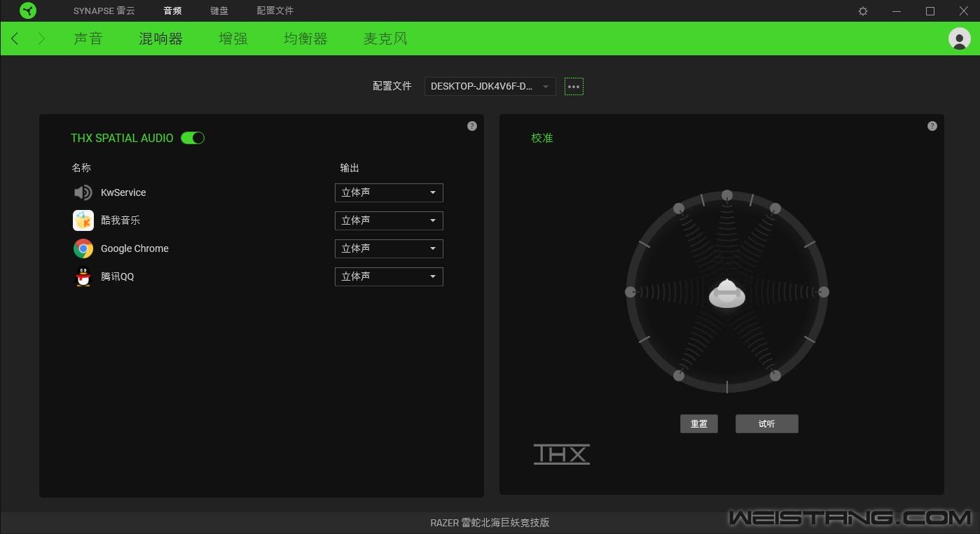Screen dimensions: 980x534
Task: Open Google Chrome output dropdown
Action: click(389, 248)
